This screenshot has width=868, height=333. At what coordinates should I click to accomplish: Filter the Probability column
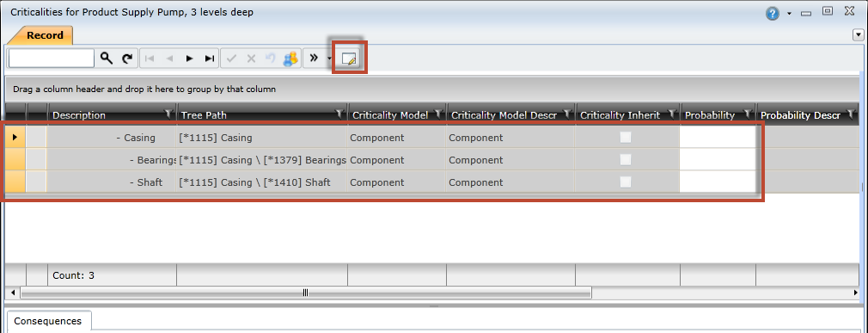[x=748, y=114]
